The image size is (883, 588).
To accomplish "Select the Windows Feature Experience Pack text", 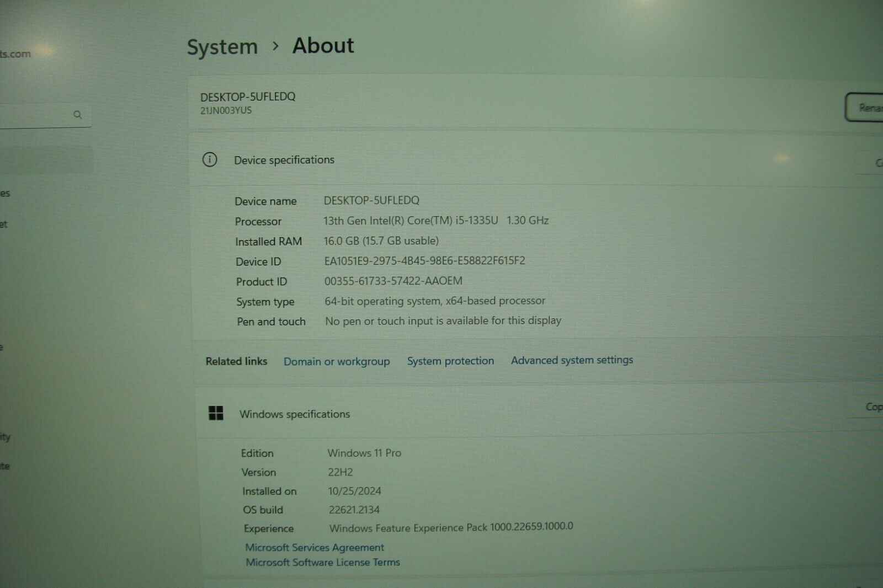I will pos(451,527).
